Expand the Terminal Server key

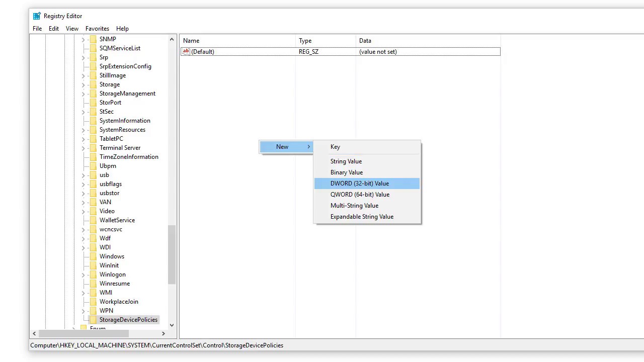click(x=83, y=148)
